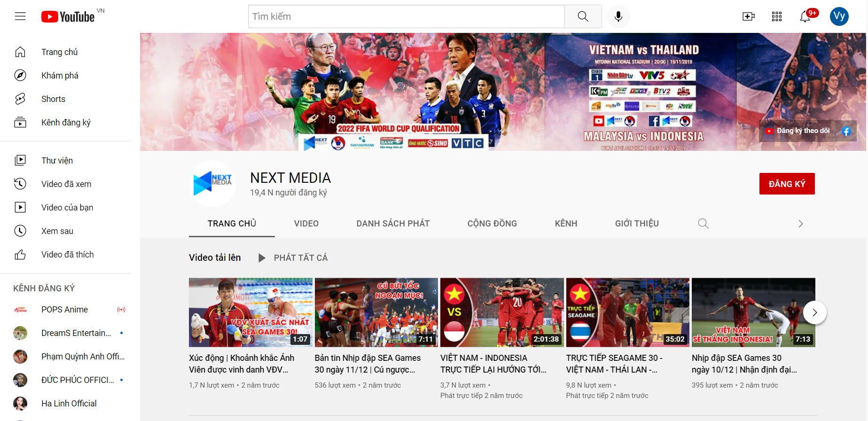
Task: Open thumbnail Cú bứt tốc ngoạn mục
Action: pos(376,312)
